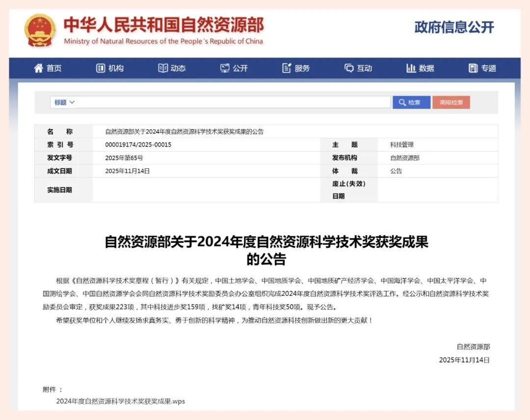Click the 互动 chat bubble icon
The image size is (530, 420).
click(x=349, y=68)
